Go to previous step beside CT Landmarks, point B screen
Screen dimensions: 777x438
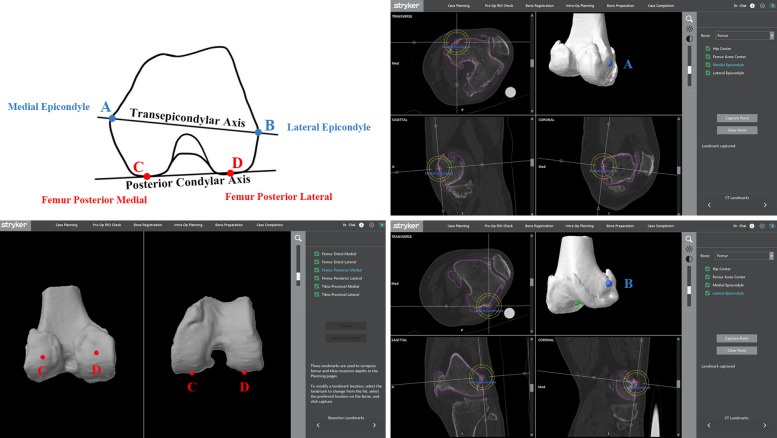tap(709, 425)
